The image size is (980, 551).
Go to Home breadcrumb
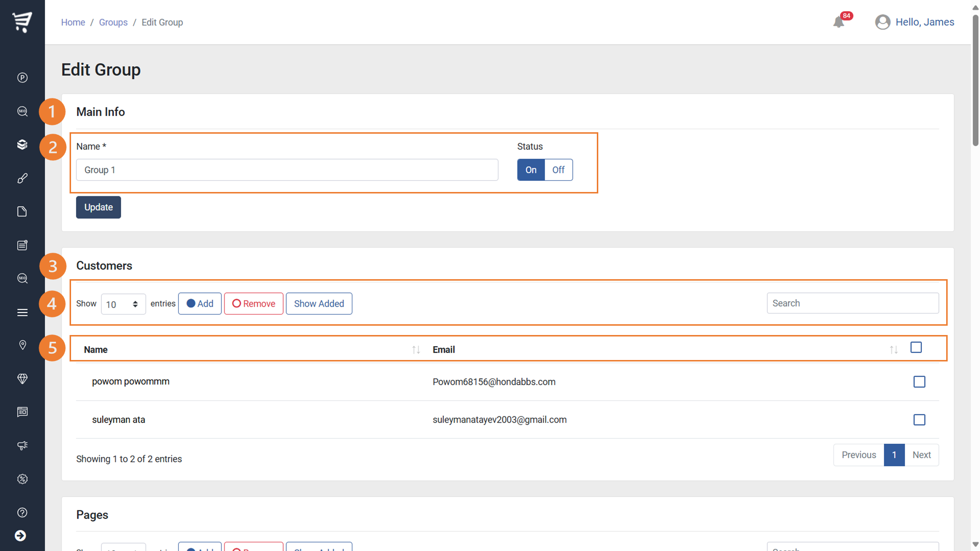[x=73, y=23]
